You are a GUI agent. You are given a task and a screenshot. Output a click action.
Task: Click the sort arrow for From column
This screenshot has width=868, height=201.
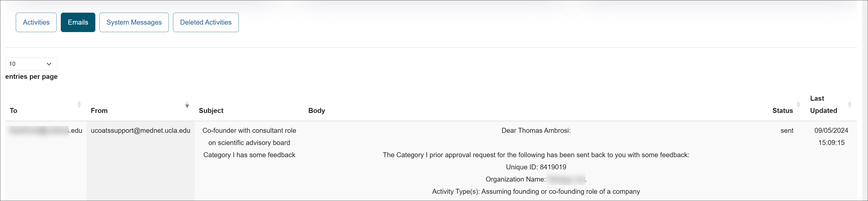[187, 105]
